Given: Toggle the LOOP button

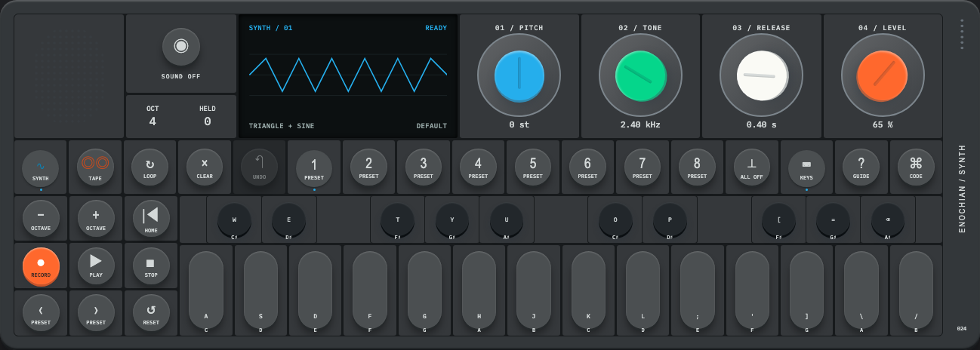Looking at the screenshot, I should pyautogui.click(x=149, y=167).
